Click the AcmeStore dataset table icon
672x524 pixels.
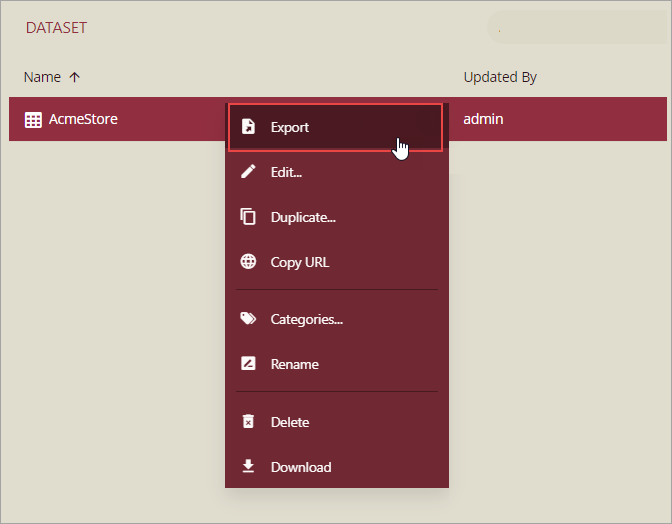pos(33,120)
